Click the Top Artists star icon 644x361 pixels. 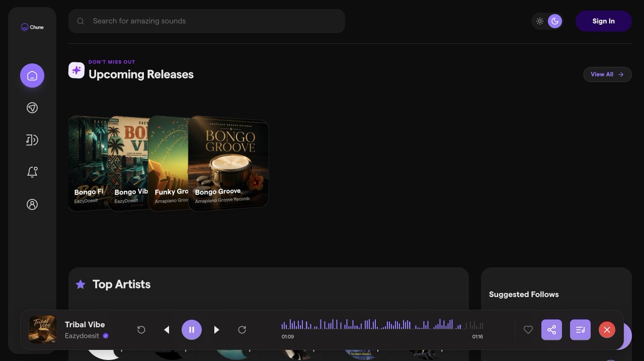click(x=80, y=285)
